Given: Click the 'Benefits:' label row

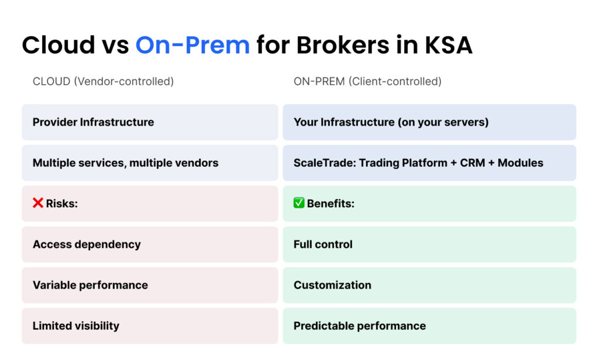Looking at the screenshot, I should 429,204.
